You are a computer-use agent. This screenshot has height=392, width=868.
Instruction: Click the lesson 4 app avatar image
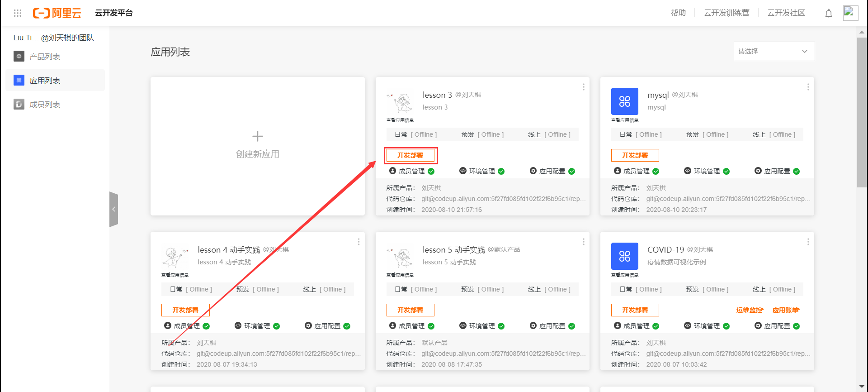[175, 257]
